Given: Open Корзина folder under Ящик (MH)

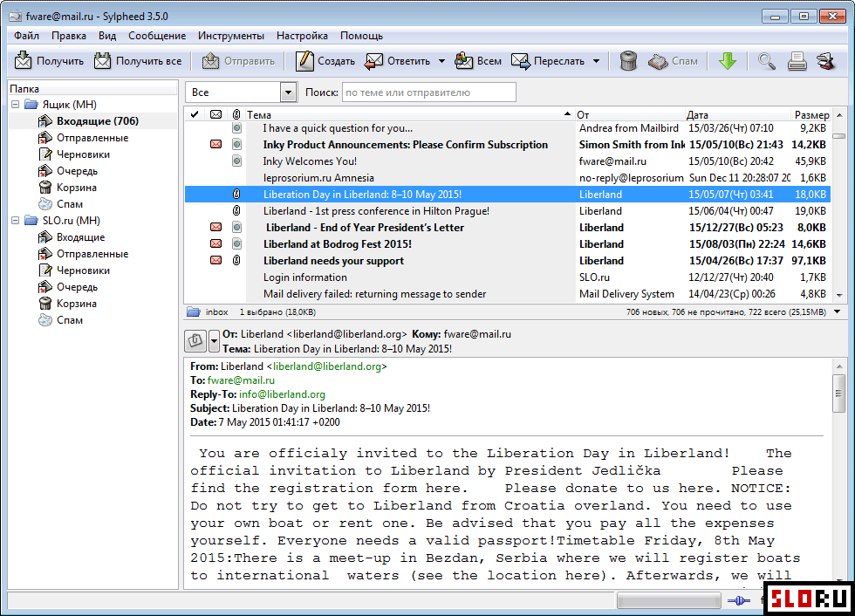Looking at the screenshot, I should (77, 188).
